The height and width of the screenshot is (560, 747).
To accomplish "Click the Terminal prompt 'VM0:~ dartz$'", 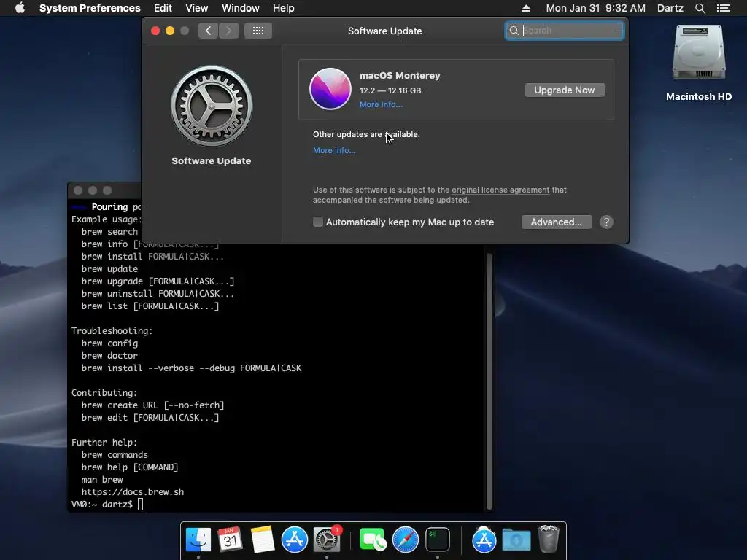I will [x=102, y=505].
